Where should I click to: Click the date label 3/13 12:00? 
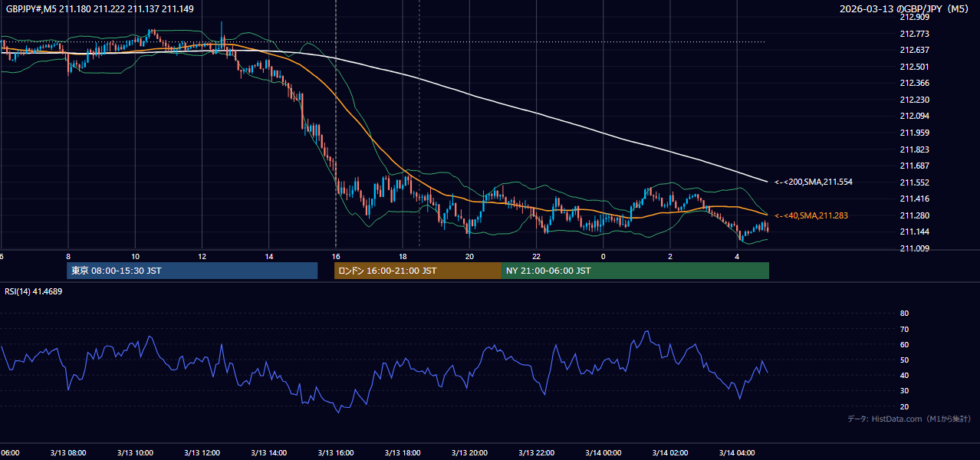coord(202,452)
